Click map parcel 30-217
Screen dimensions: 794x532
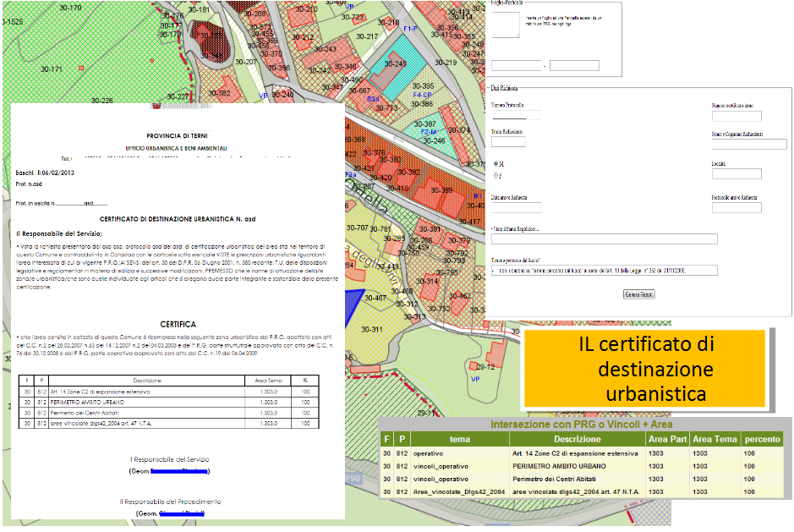click(367, 36)
